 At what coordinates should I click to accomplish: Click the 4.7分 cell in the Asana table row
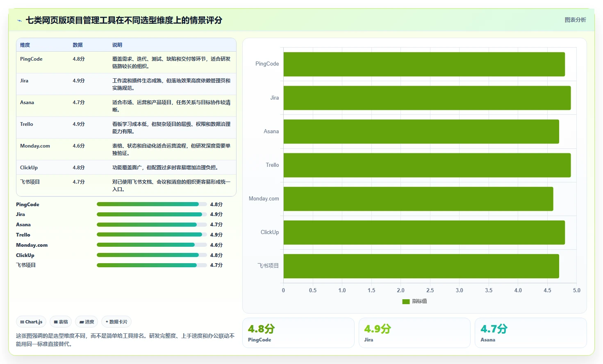point(79,102)
